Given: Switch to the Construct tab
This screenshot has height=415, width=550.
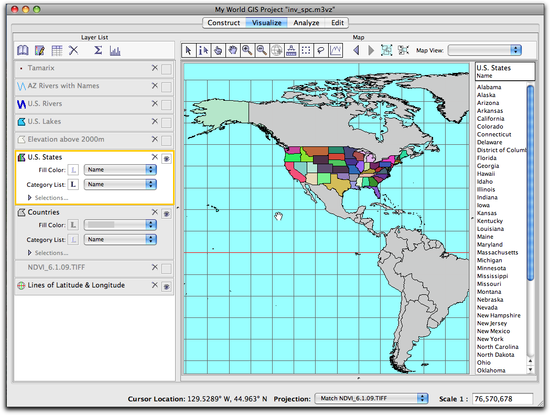Looking at the screenshot, I should click(224, 23).
